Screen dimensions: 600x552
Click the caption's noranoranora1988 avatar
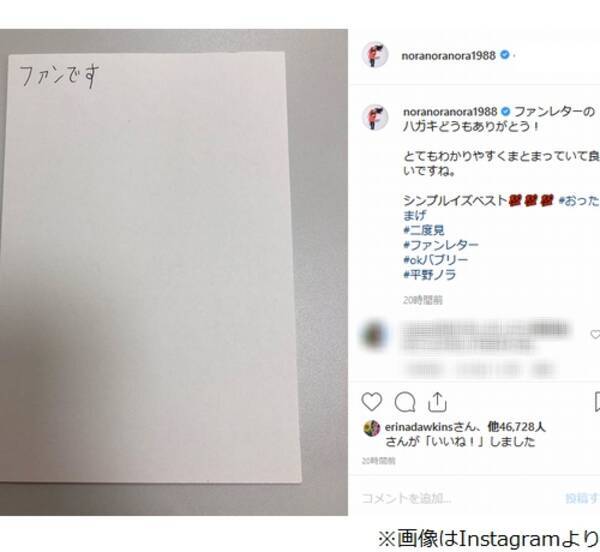[375, 117]
